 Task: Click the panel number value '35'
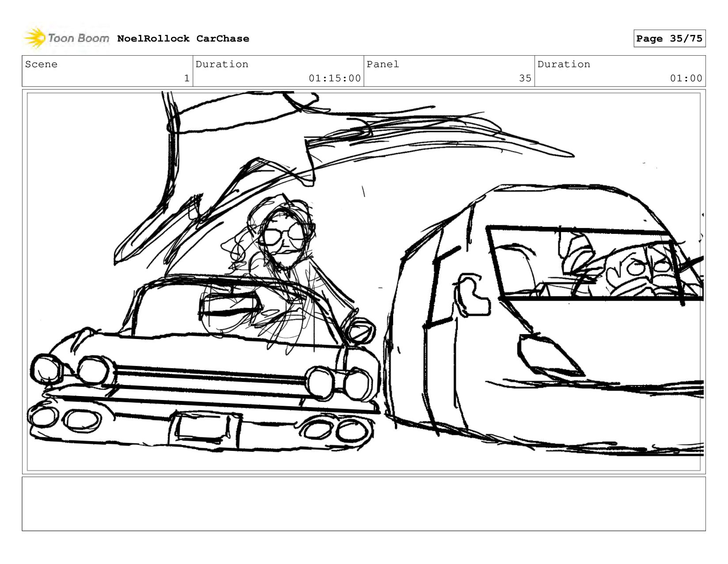tap(525, 78)
